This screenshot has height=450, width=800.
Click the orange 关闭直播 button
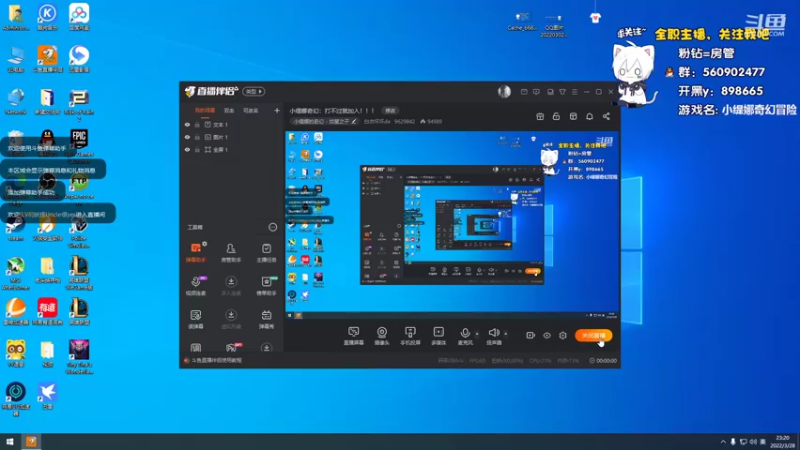tap(593, 335)
